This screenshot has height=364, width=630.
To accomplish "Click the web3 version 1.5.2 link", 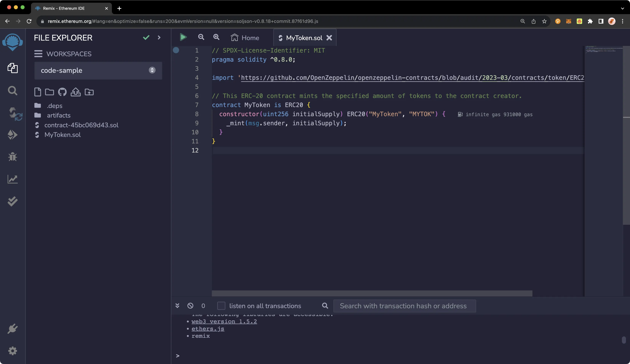I will point(224,321).
